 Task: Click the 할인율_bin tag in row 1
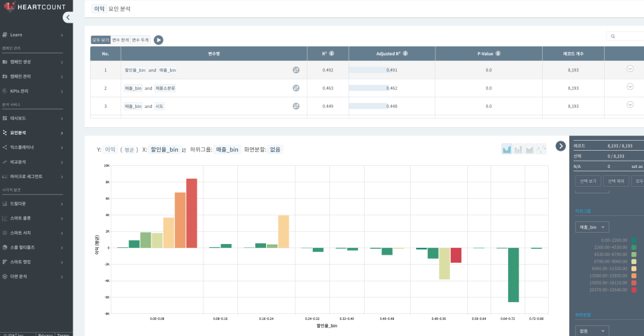pyautogui.click(x=135, y=70)
